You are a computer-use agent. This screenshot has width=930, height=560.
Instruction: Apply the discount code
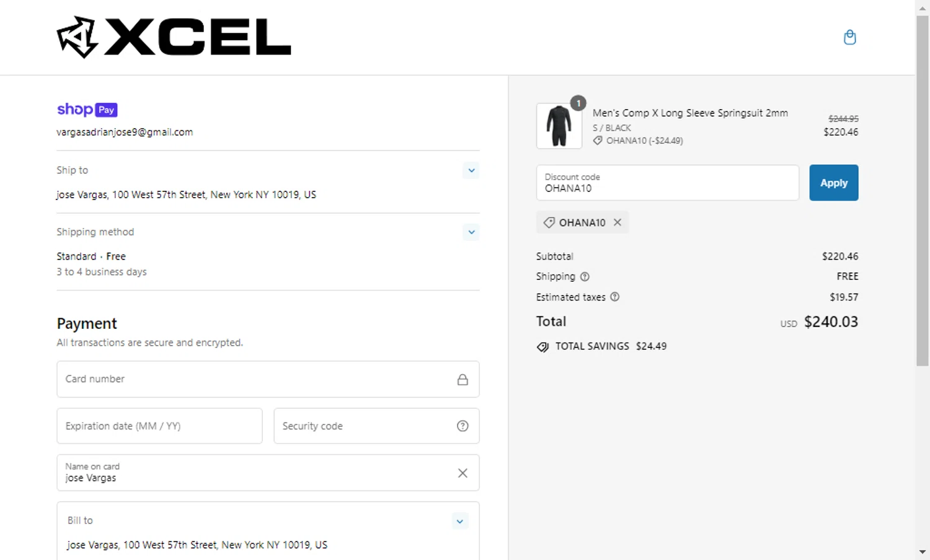click(x=833, y=183)
